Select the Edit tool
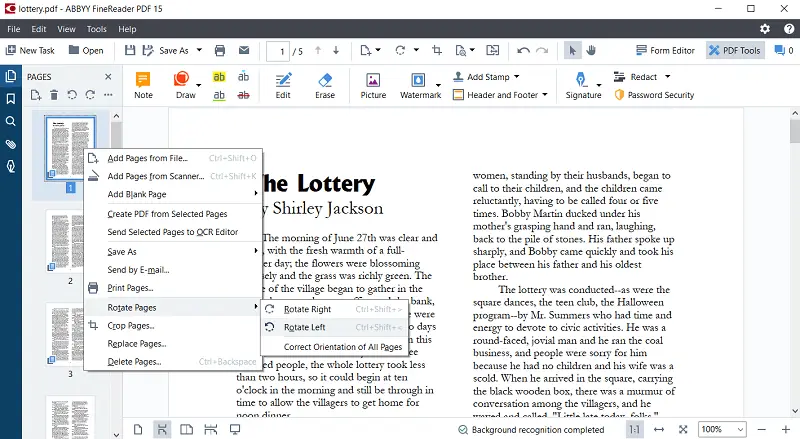The image size is (800, 439). click(283, 86)
